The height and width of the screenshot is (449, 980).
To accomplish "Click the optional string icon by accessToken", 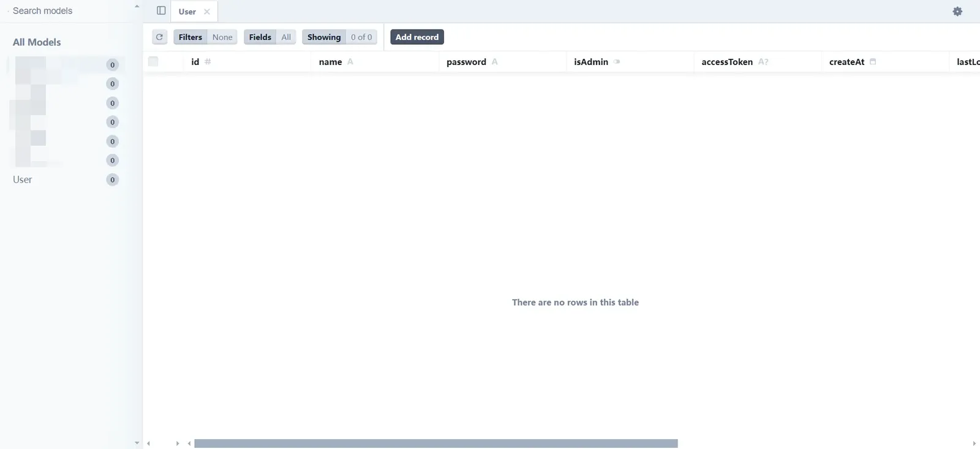I will click(x=763, y=62).
